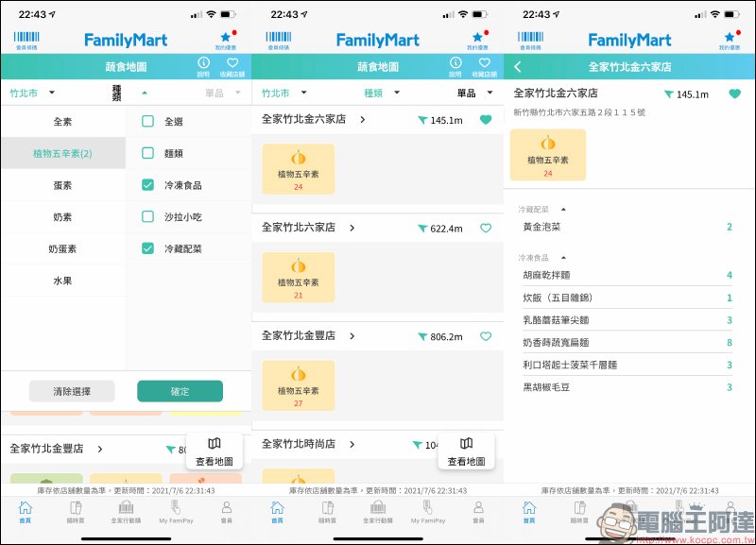Image resolution: width=756 pixels, height=545 pixels.
Task: Tap 查看地圖 button in middle screen
Action: pyautogui.click(x=466, y=451)
